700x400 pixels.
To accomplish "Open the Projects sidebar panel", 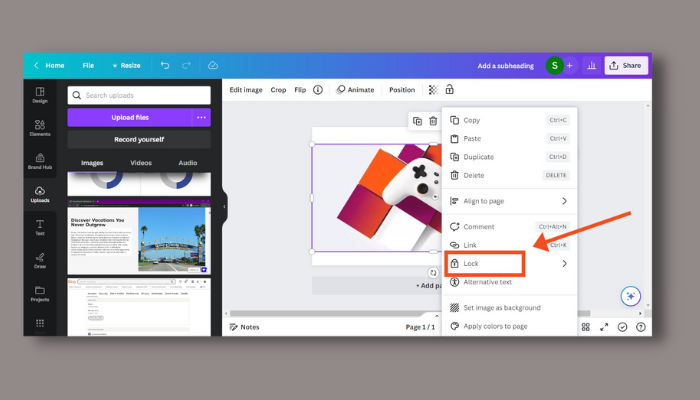I will [x=40, y=293].
